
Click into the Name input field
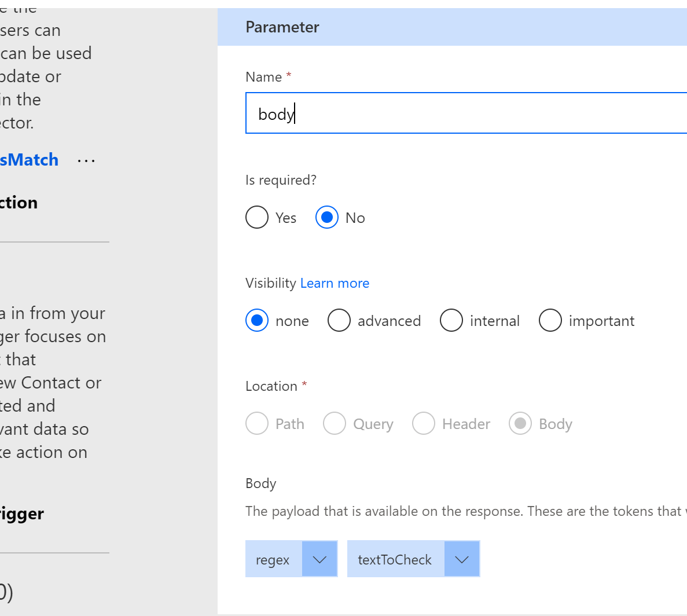[463, 113]
